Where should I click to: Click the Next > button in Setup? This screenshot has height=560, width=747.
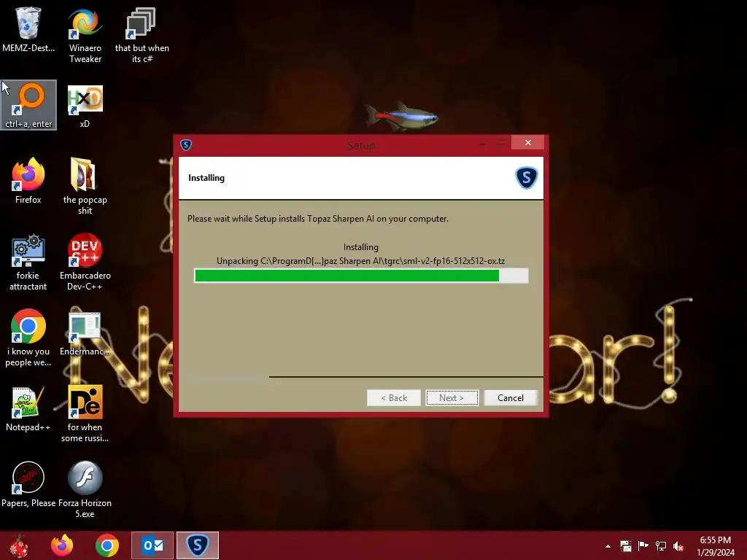(452, 398)
